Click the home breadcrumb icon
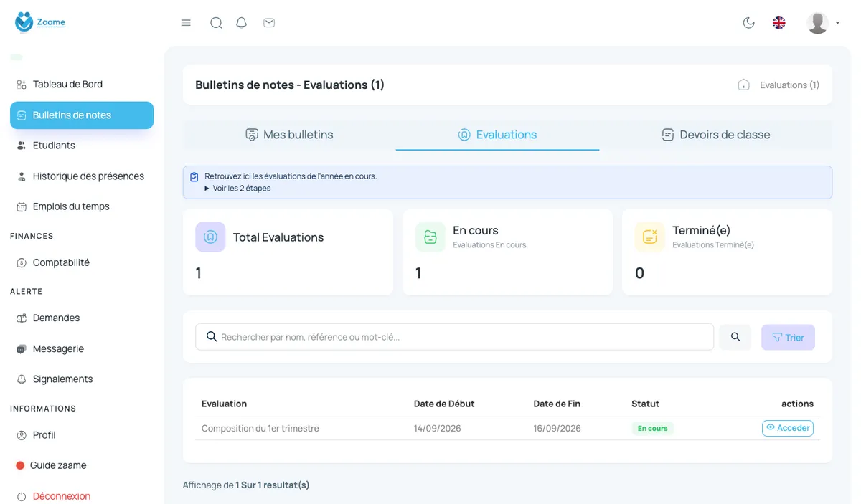 click(x=744, y=85)
